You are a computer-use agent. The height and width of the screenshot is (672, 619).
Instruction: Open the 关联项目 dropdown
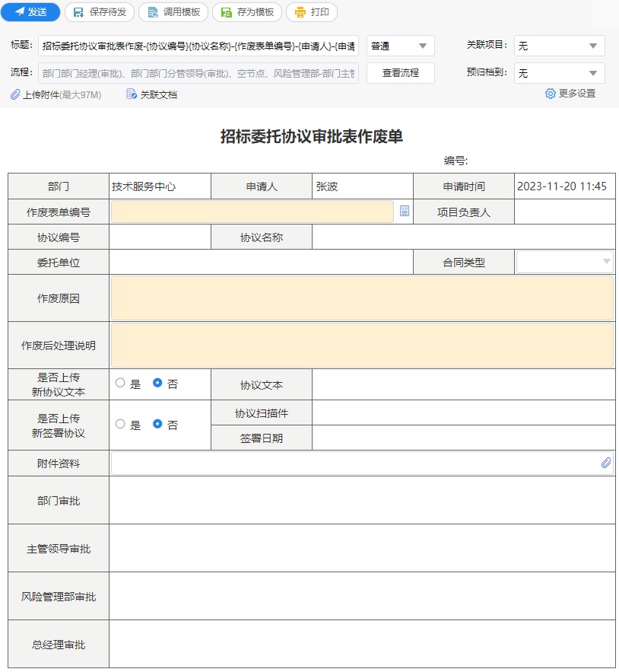[x=560, y=46]
